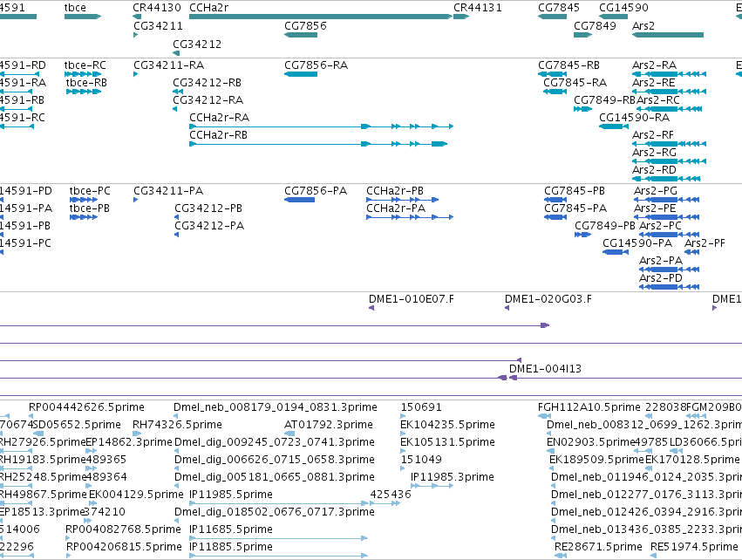Select transcript tbce-RC
This screenshot has height=560, width=742.
[85, 65]
